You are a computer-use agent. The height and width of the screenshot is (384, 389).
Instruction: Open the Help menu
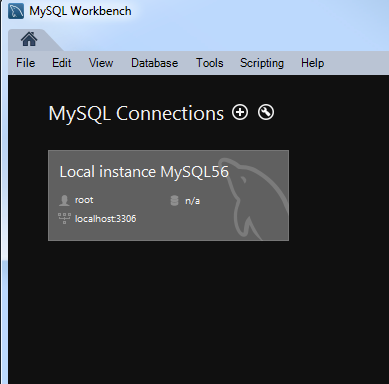coord(312,63)
